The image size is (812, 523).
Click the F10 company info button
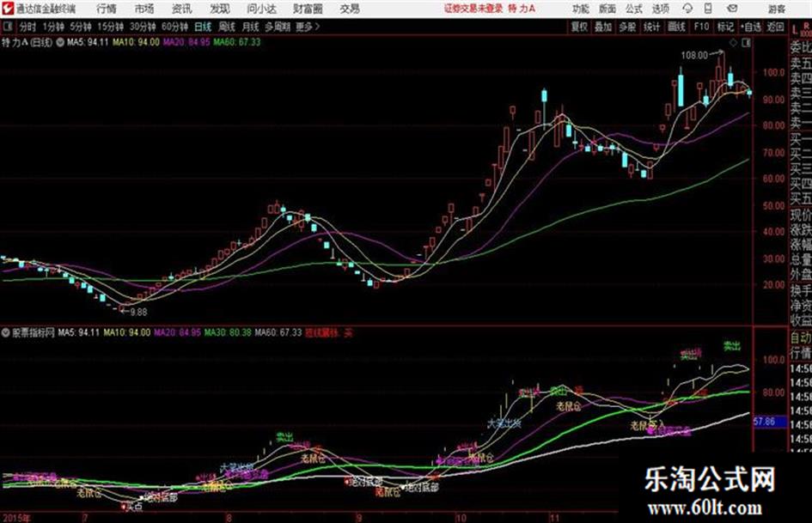(x=701, y=27)
